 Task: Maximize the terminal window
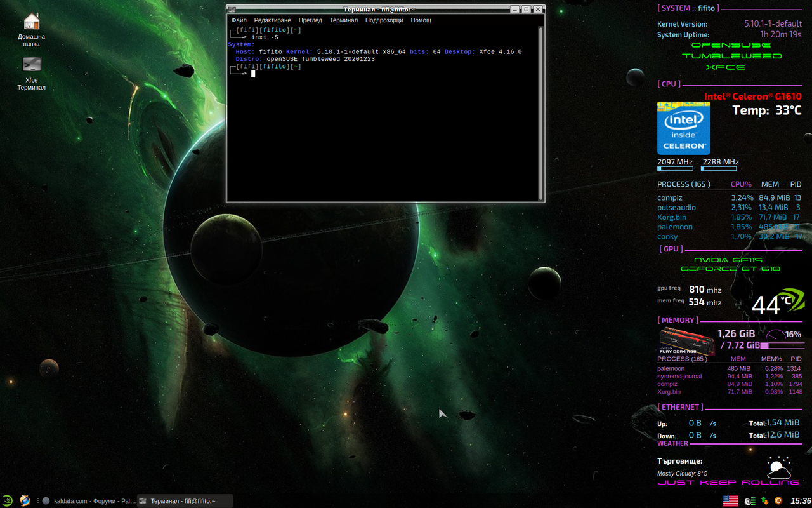[x=526, y=10]
